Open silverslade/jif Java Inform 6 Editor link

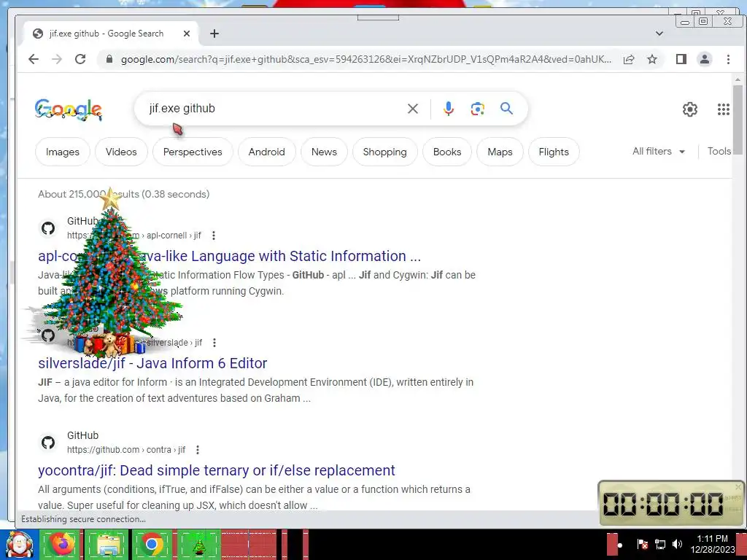[x=152, y=363]
